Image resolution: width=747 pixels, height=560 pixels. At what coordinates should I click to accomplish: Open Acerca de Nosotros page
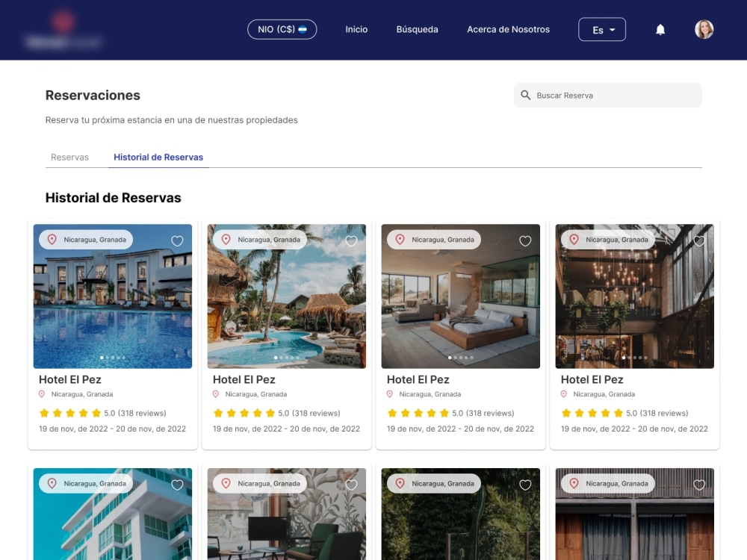point(508,30)
